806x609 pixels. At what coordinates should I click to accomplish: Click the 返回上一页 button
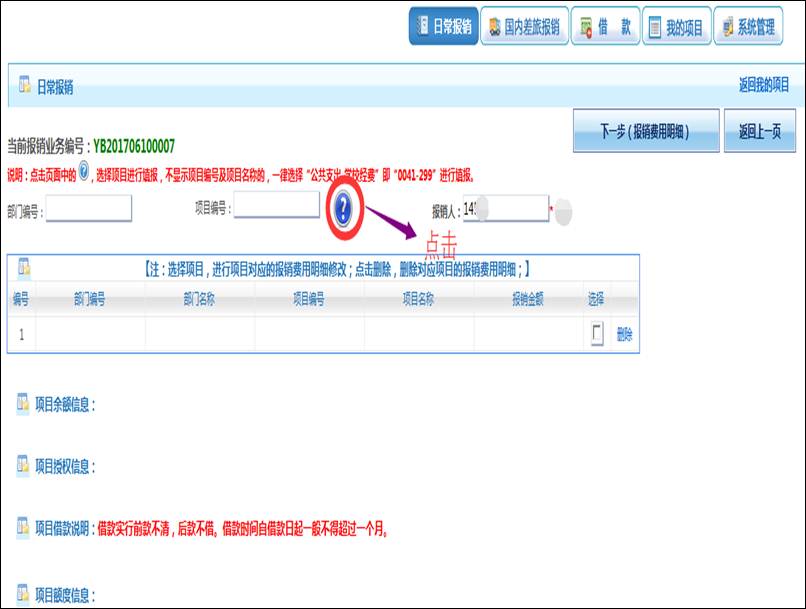(x=759, y=131)
